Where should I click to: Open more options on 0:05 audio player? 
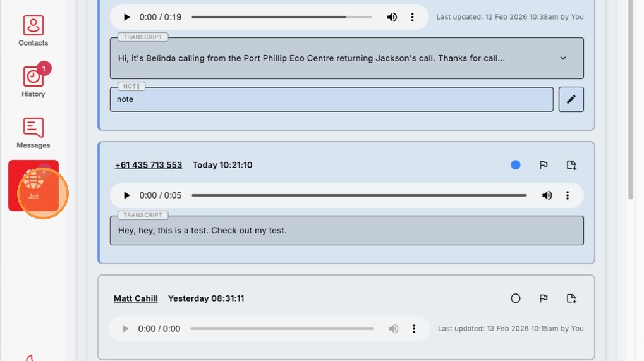click(567, 195)
